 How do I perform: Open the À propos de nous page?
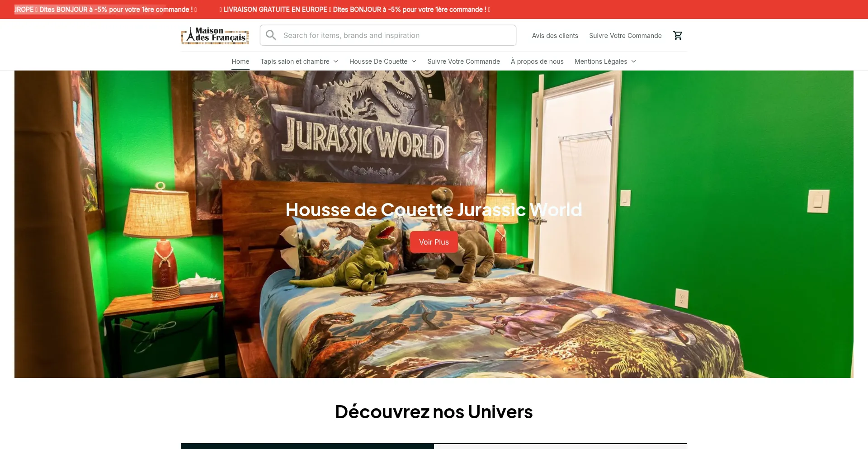coord(537,61)
